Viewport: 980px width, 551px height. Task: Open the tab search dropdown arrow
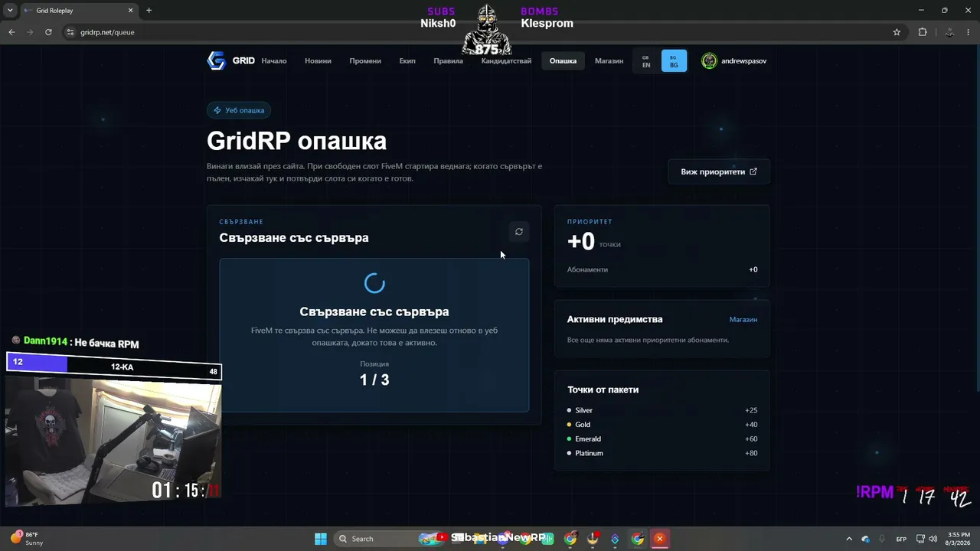[x=11, y=11]
